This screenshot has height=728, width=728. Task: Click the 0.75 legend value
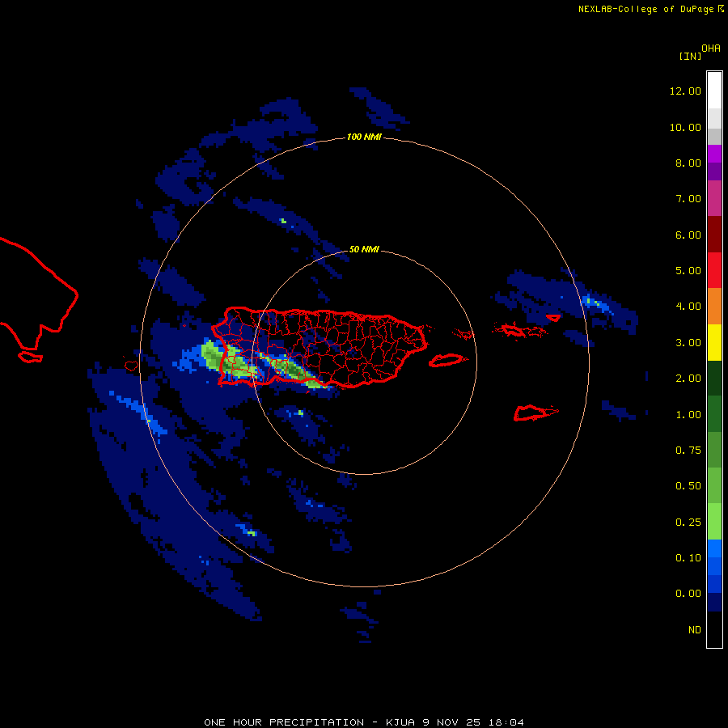pos(688,451)
